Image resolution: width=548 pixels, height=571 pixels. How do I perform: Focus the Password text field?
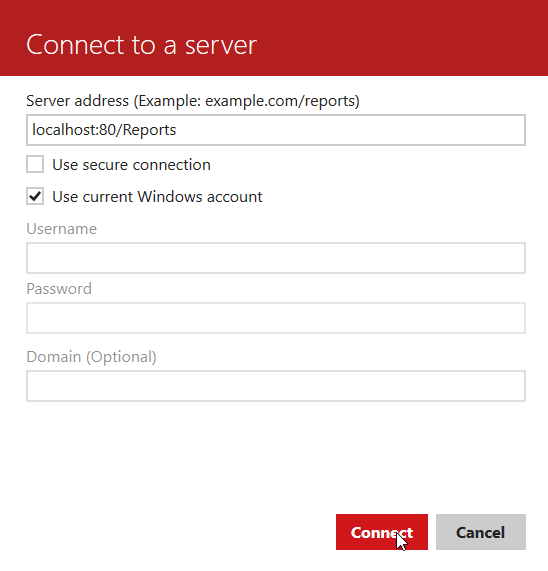click(x=276, y=318)
